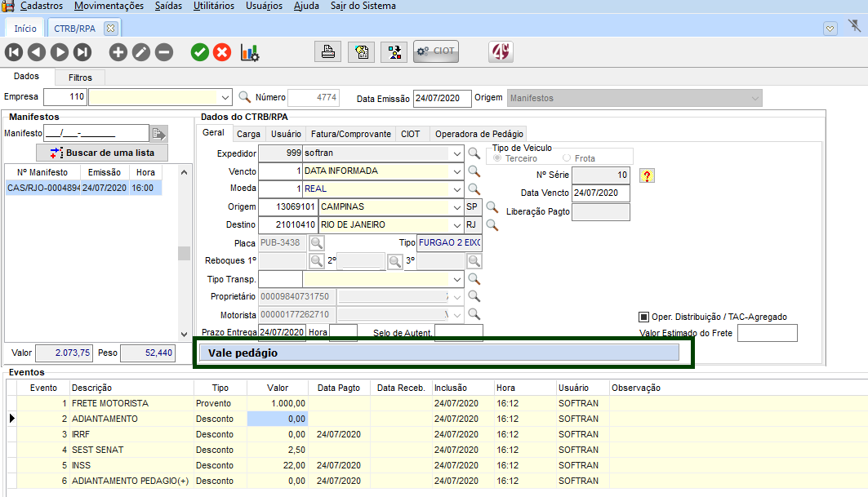Click the edit pencil icon
868x497 pixels.
pyautogui.click(x=141, y=52)
